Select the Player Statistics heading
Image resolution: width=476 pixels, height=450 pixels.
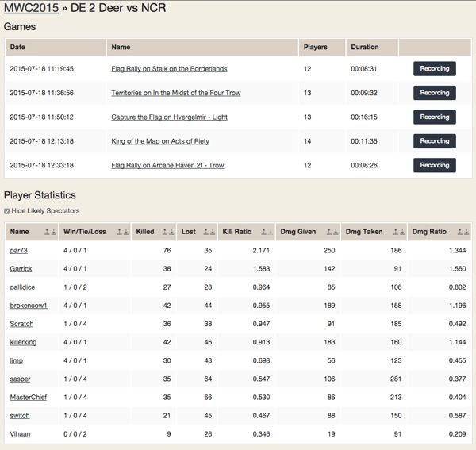pos(40,195)
